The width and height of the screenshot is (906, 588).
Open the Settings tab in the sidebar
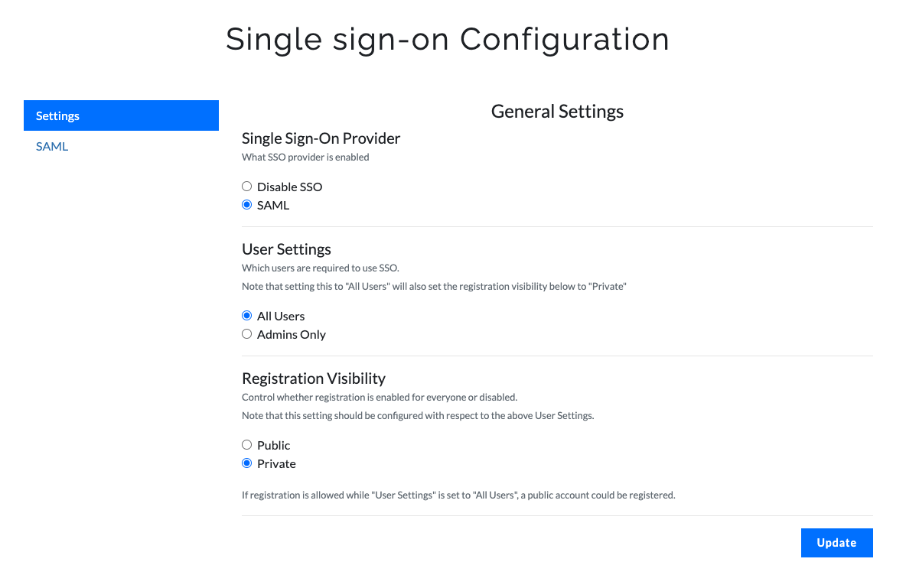(121, 115)
